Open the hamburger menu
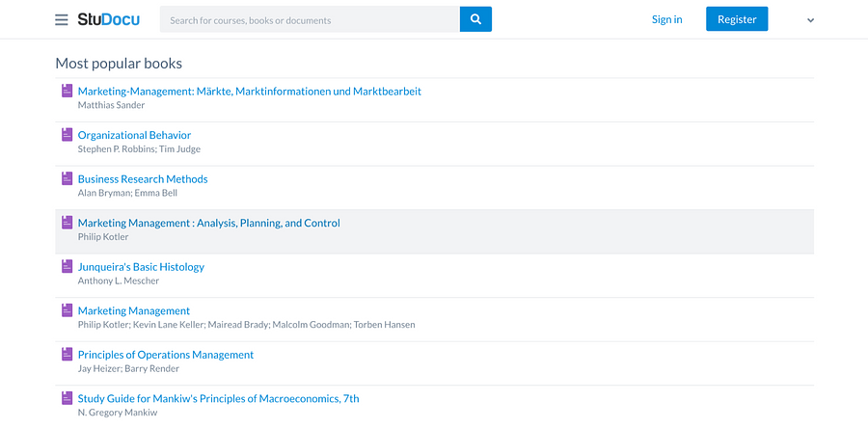868x428 pixels. 62,20
